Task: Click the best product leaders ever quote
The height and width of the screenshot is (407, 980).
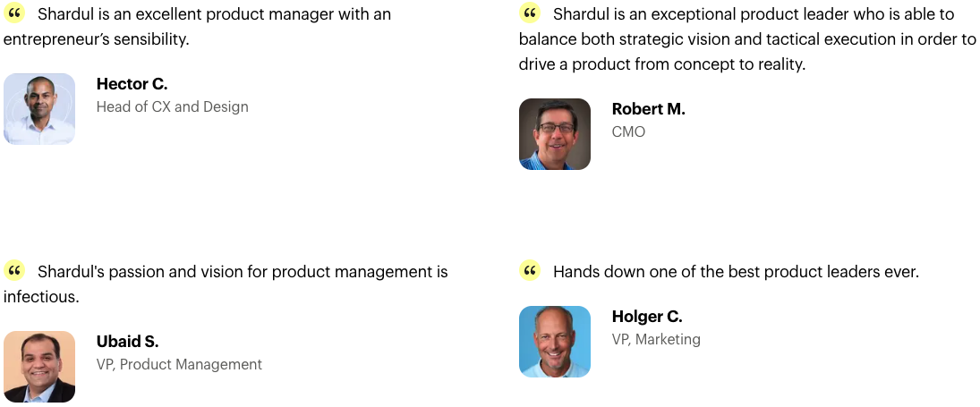Action: [x=737, y=272]
